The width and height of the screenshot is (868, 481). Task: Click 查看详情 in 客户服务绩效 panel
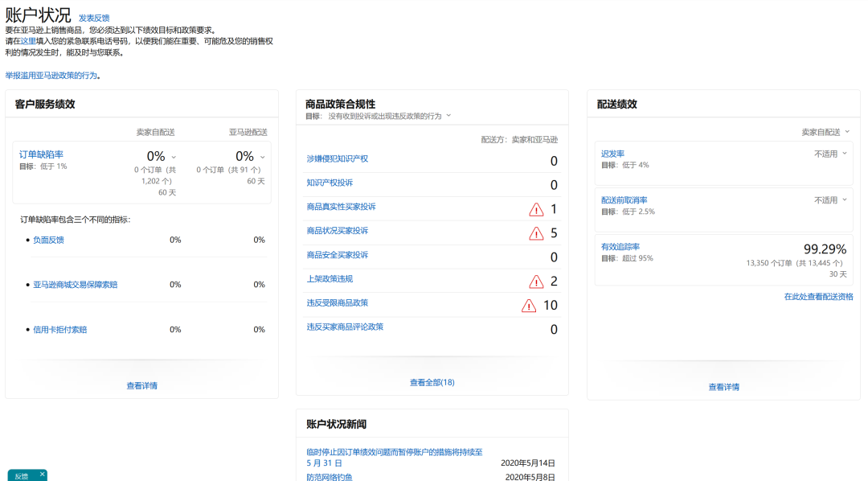pyautogui.click(x=142, y=385)
